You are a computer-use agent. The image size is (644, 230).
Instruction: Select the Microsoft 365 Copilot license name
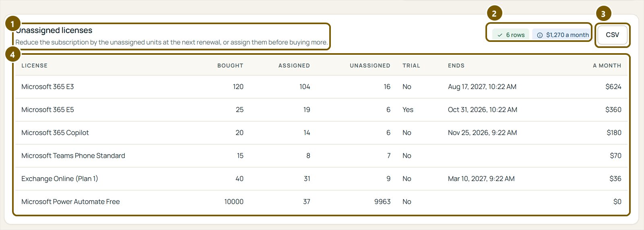pyautogui.click(x=55, y=133)
